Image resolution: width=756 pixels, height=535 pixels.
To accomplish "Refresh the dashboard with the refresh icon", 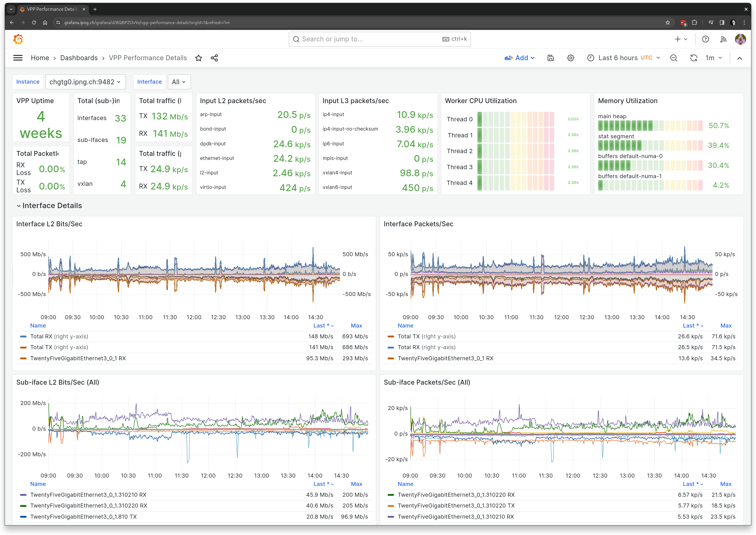I will click(694, 58).
